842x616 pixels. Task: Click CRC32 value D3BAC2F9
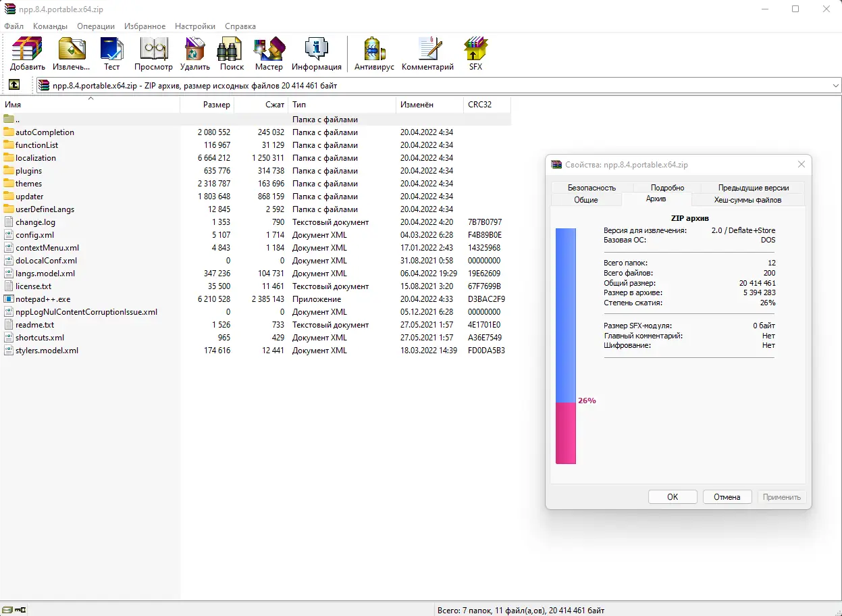click(x=486, y=299)
